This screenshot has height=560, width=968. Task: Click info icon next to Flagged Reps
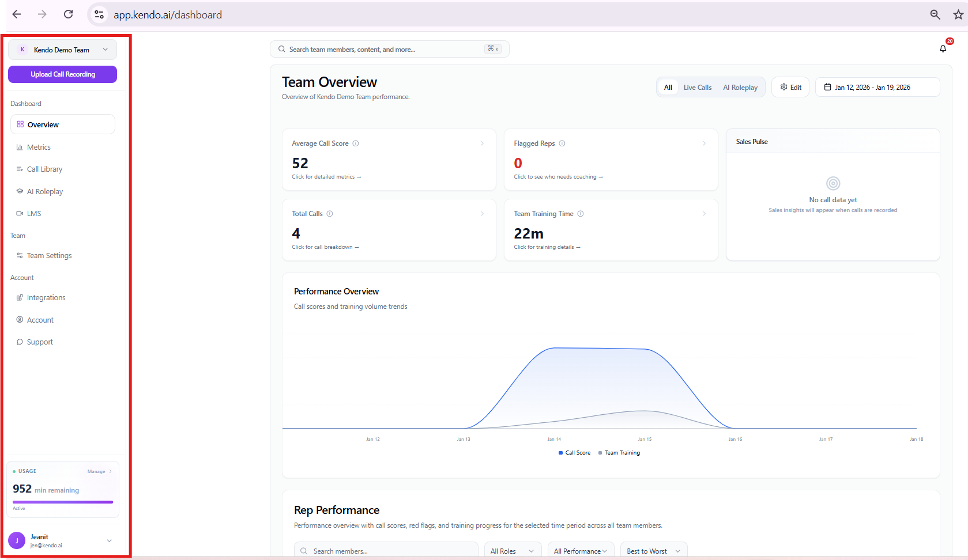click(562, 143)
